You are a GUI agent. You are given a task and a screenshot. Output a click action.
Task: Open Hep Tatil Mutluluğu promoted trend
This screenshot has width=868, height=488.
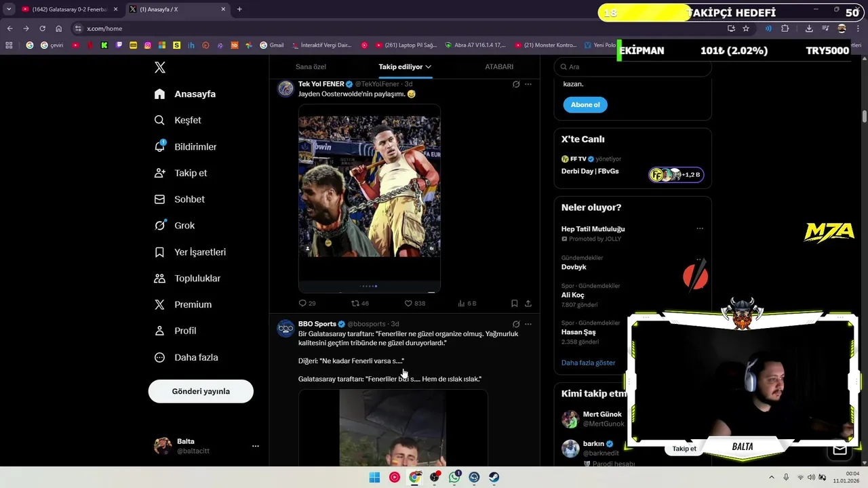click(593, 229)
